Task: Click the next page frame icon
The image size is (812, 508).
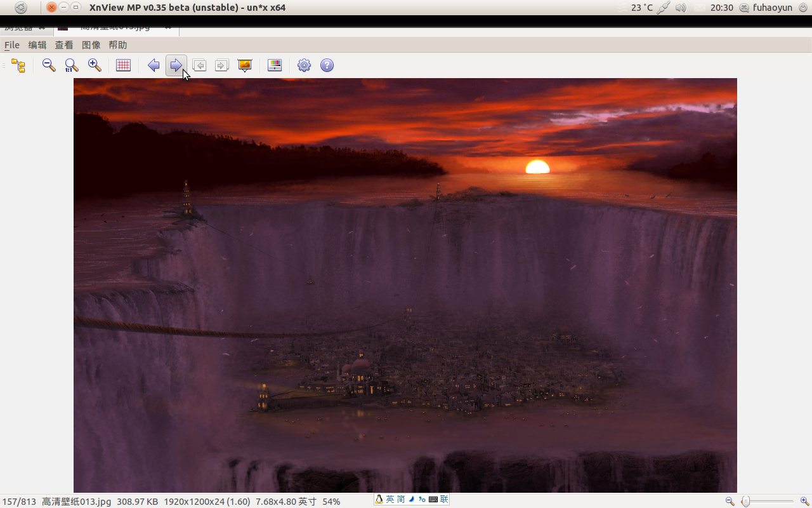Action: (x=221, y=65)
